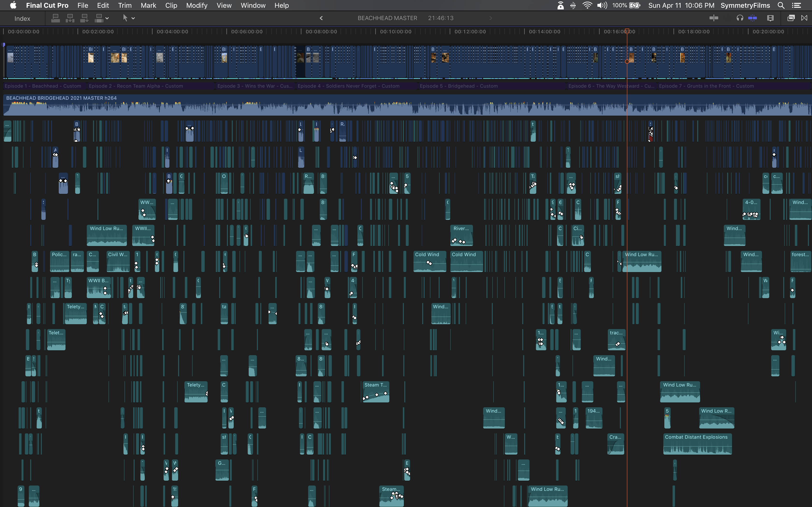
Task: Click the Connect clip to primary storyline icon
Action: (x=55, y=18)
